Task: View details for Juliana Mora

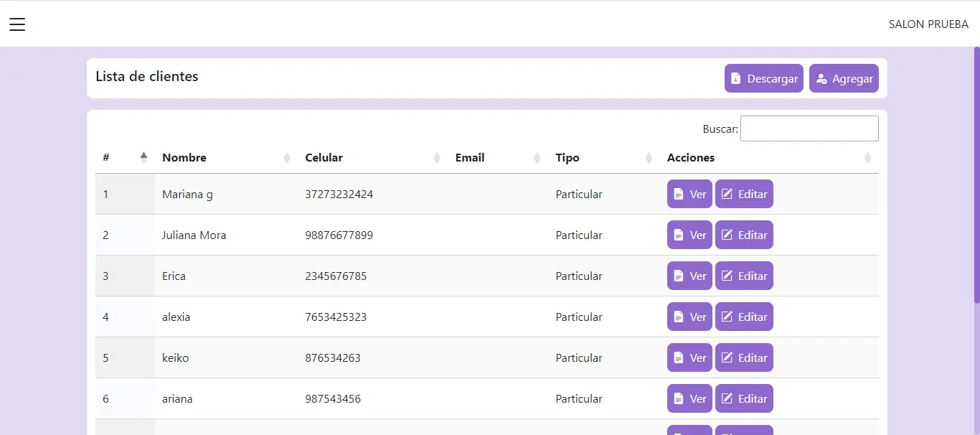Action: click(689, 235)
